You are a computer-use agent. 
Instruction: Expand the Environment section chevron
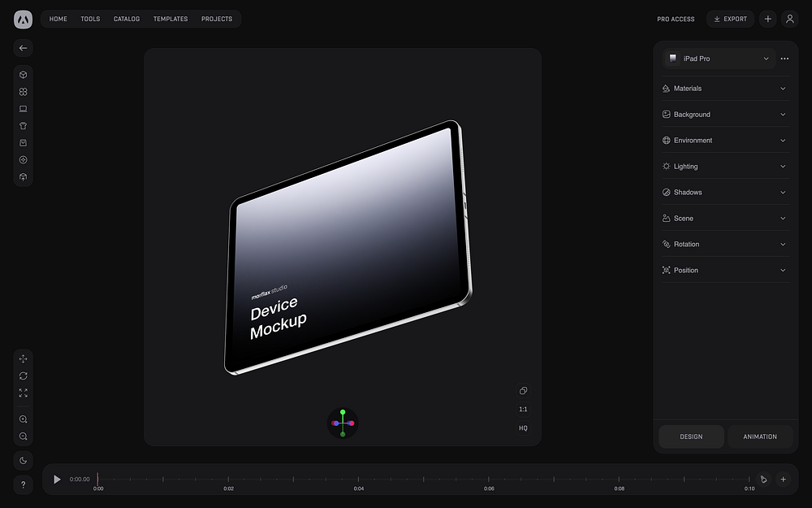tap(783, 141)
